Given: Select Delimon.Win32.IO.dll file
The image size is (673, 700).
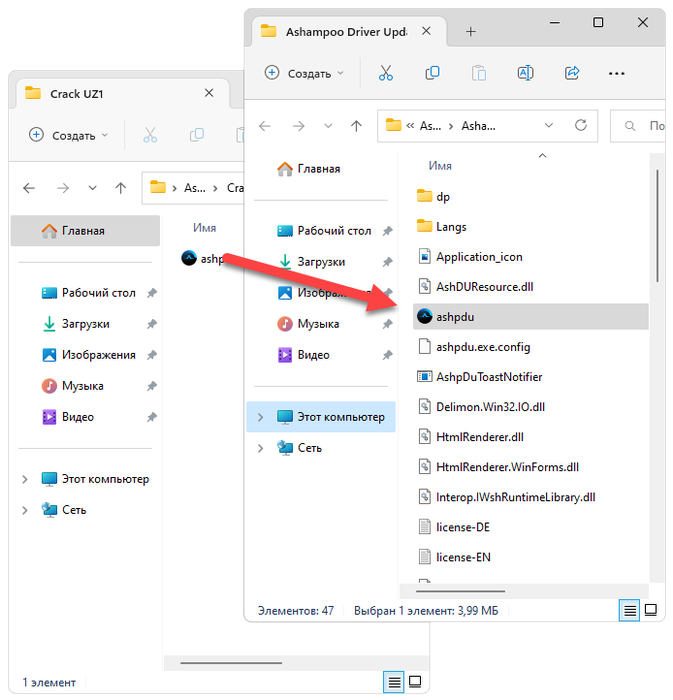Looking at the screenshot, I should tap(531, 407).
